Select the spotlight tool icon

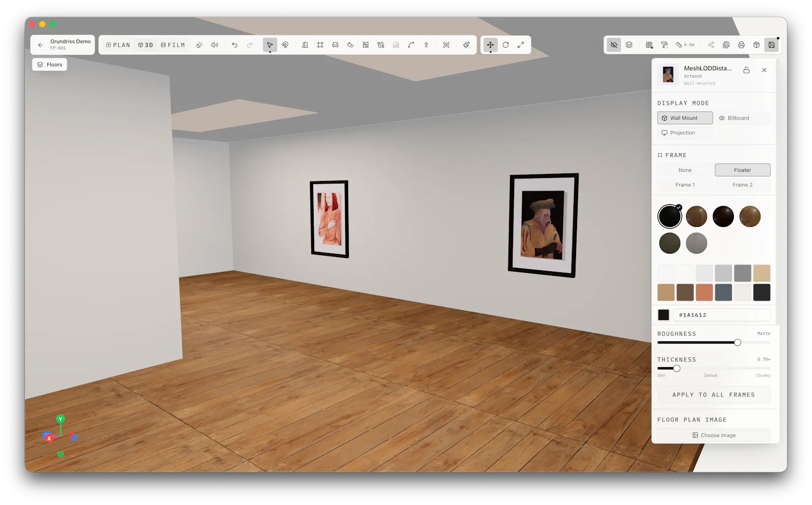pyautogui.click(x=350, y=45)
